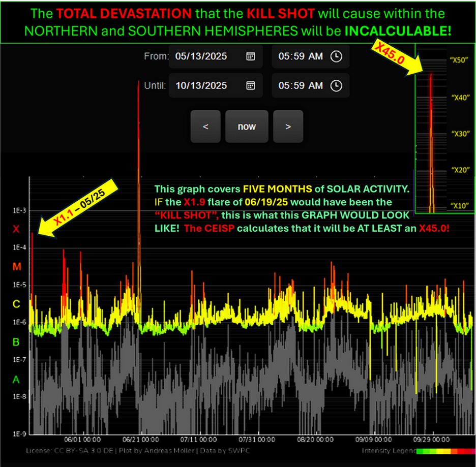This screenshot has width=476, height=467.
Task: Open the calendar picker for the From date
Action: click(x=250, y=56)
